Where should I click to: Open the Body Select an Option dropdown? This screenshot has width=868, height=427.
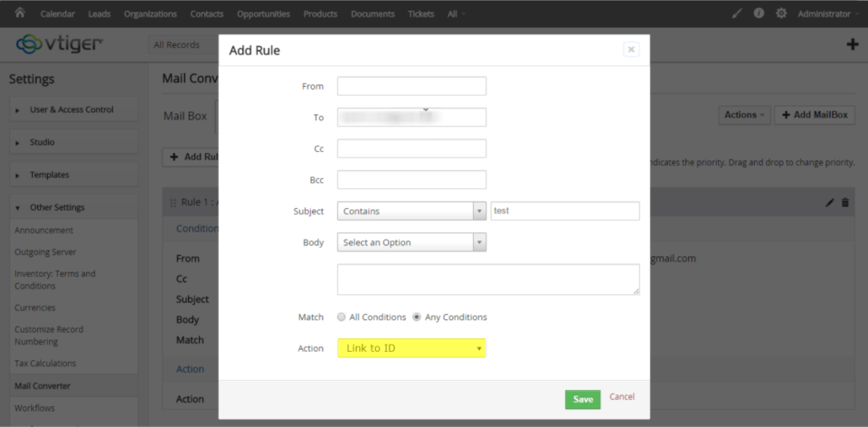pos(411,242)
